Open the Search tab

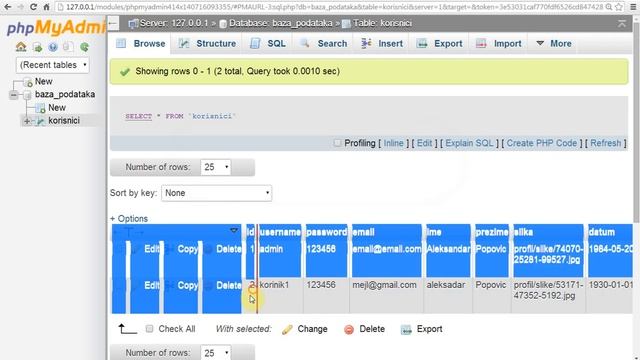(x=323, y=43)
